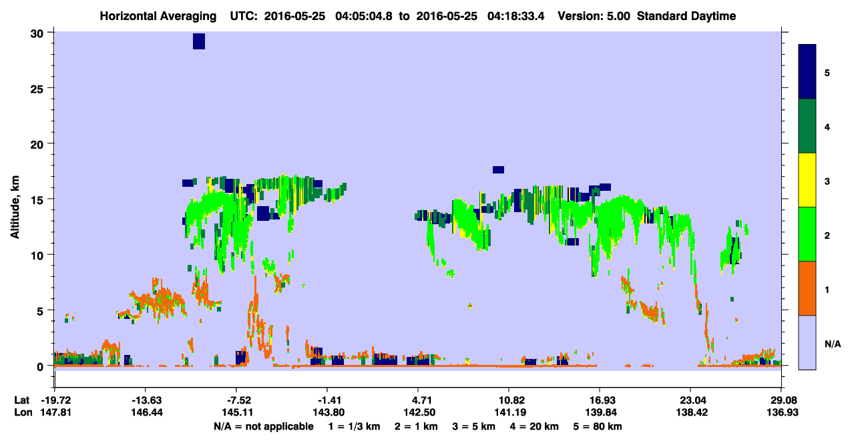
Task: Click the latitude value '-19.72'
Action: (x=55, y=400)
